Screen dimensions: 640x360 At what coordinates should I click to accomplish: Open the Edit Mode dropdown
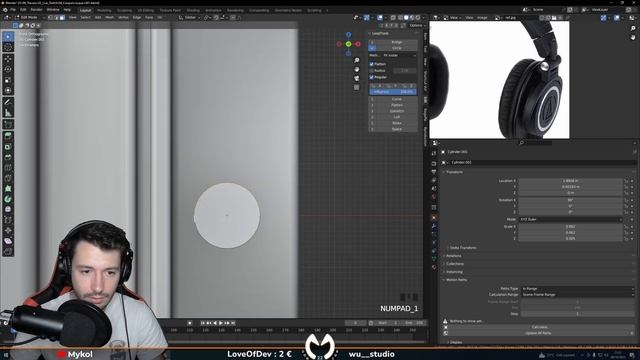click(29, 18)
